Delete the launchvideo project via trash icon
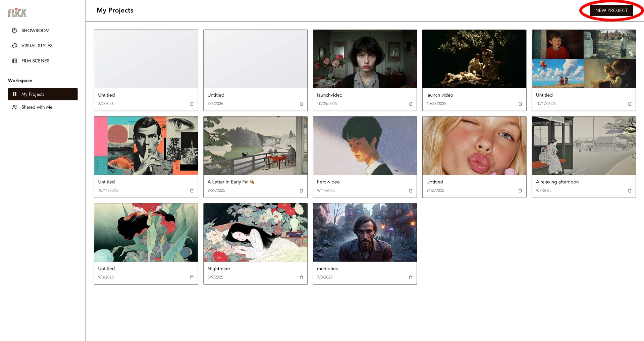The height and width of the screenshot is (341, 644). [411, 104]
